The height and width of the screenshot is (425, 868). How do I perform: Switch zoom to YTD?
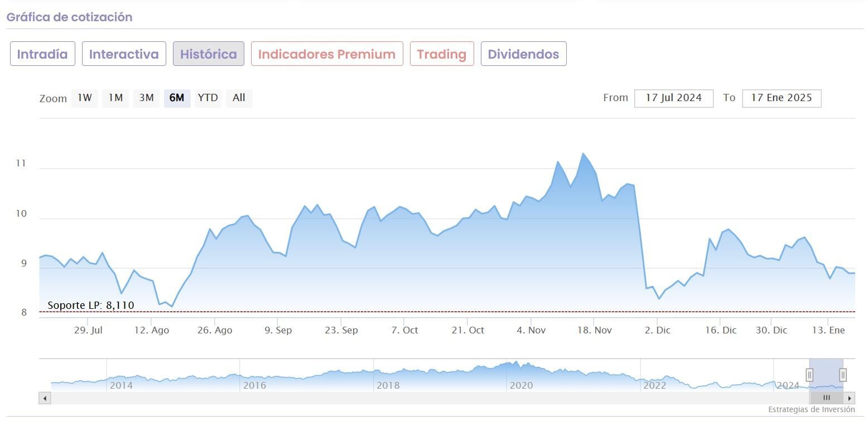[208, 98]
